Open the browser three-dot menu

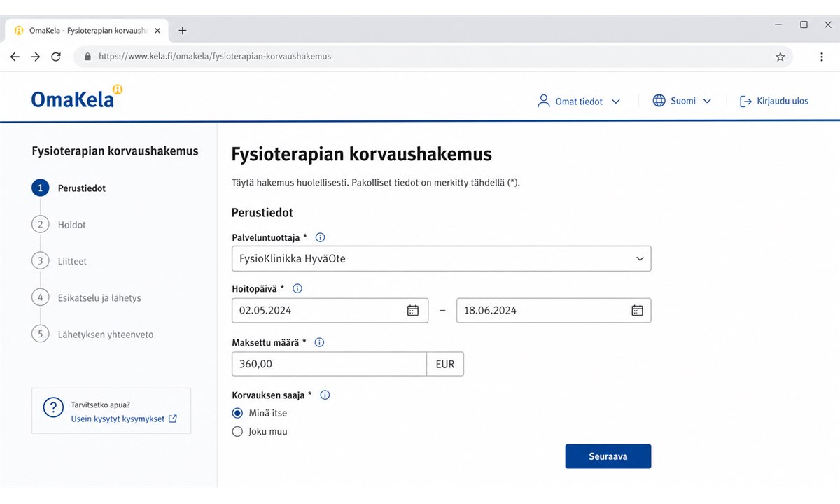tap(822, 57)
